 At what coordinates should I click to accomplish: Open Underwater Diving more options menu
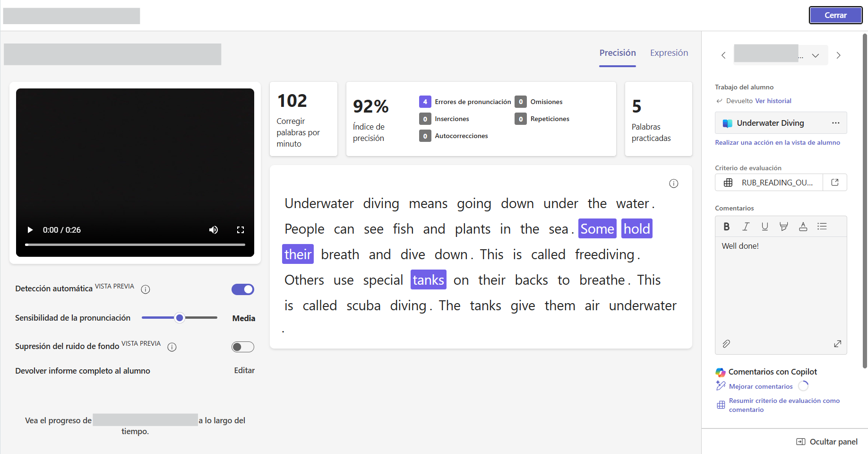pos(835,123)
